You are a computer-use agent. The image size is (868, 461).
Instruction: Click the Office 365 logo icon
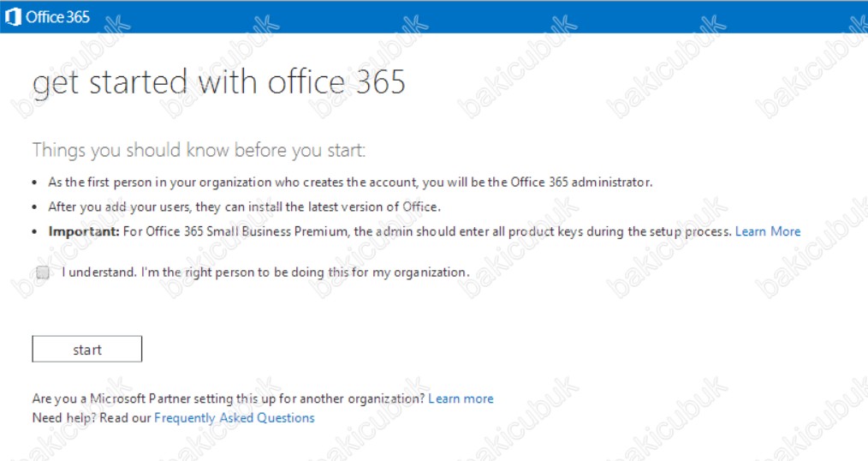point(12,16)
